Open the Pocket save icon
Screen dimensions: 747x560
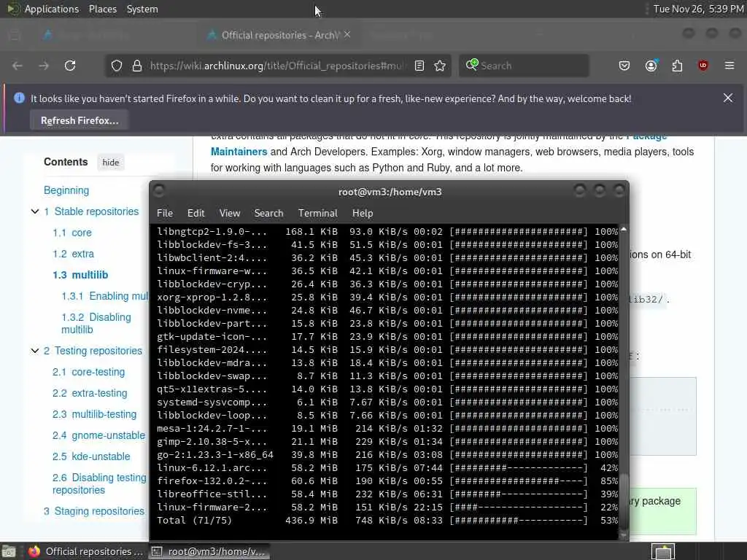(x=624, y=66)
